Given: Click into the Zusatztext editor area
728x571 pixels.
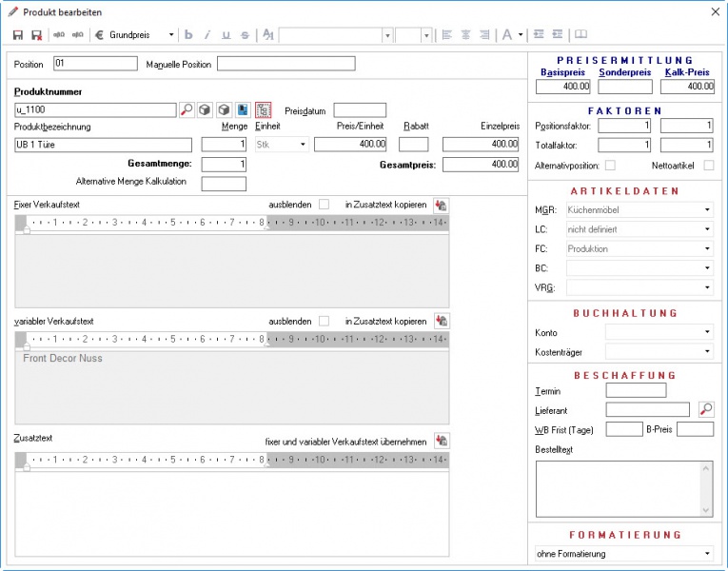Looking at the screenshot, I should pyautogui.click(x=231, y=514).
